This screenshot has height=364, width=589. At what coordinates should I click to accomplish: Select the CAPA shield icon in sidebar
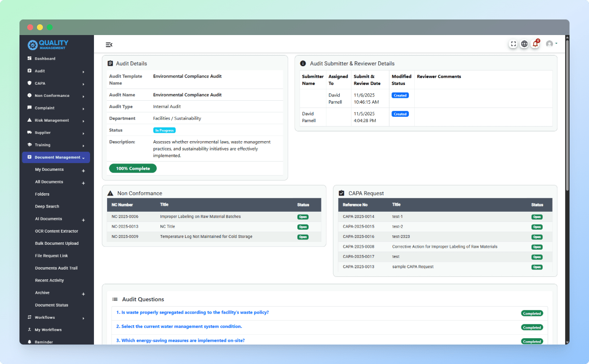coord(30,83)
